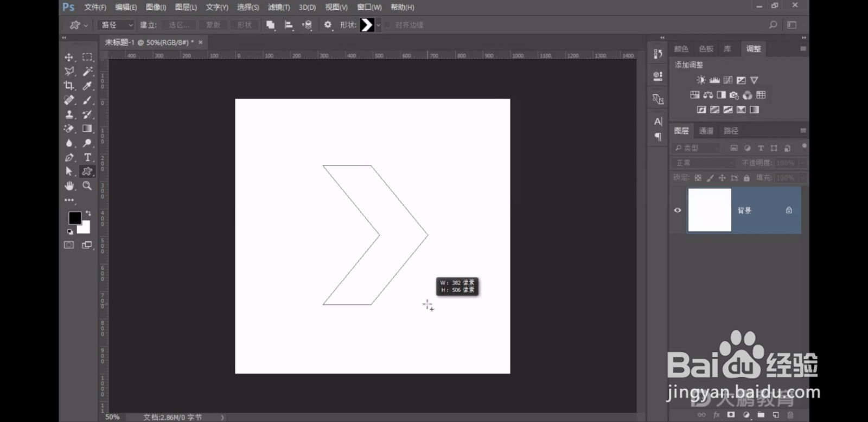868x422 pixels.
Task: Open the Adjustments panel flyout menu
Action: (803, 49)
